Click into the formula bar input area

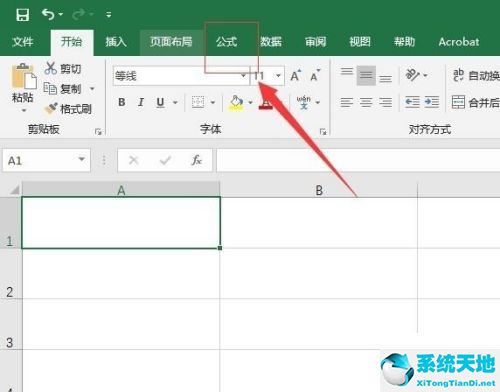358,160
